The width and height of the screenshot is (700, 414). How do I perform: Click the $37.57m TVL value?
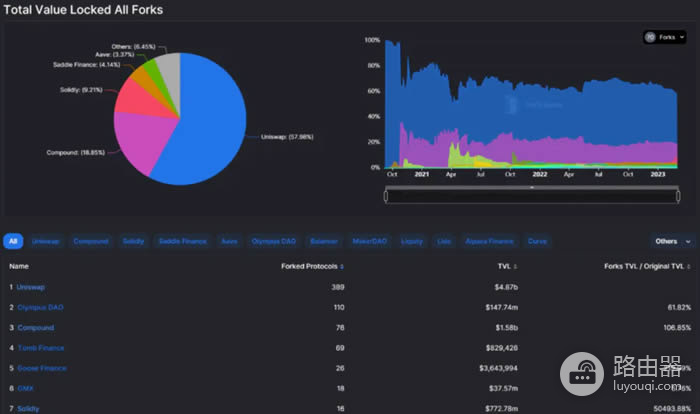pyautogui.click(x=504, y=389)
